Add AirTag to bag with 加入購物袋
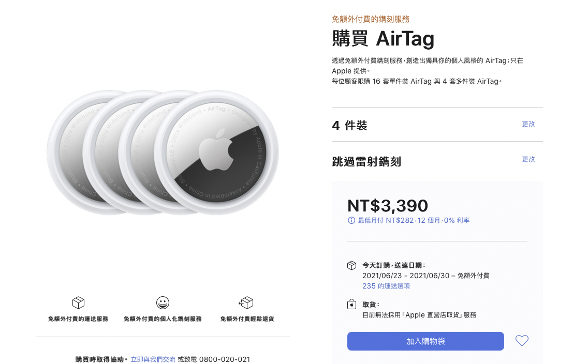 tap(425, 341)
